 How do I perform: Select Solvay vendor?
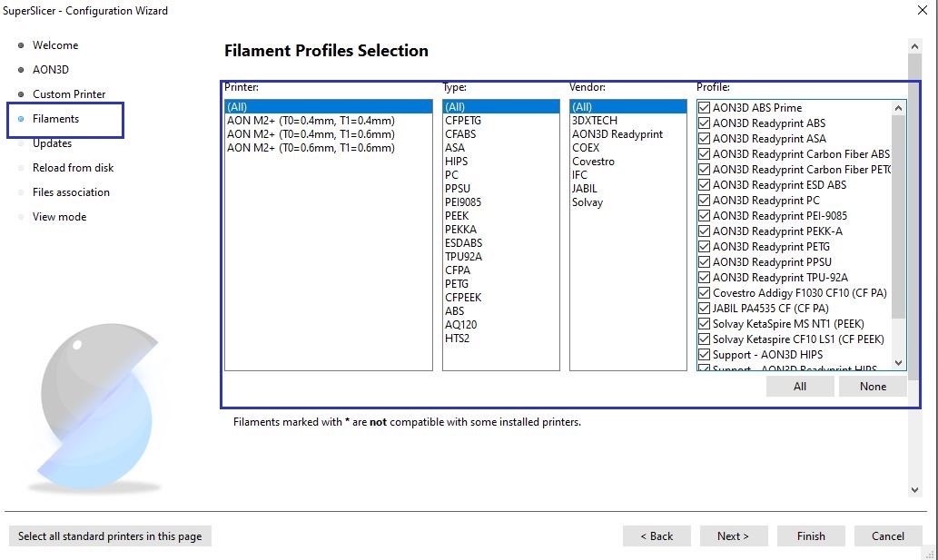pos(628,202)
